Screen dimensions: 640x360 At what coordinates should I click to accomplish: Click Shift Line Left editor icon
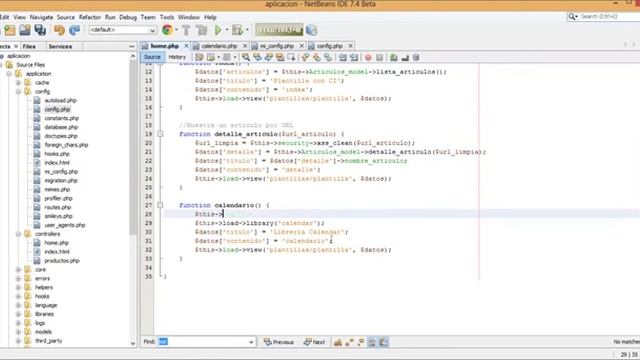(342, 58)
